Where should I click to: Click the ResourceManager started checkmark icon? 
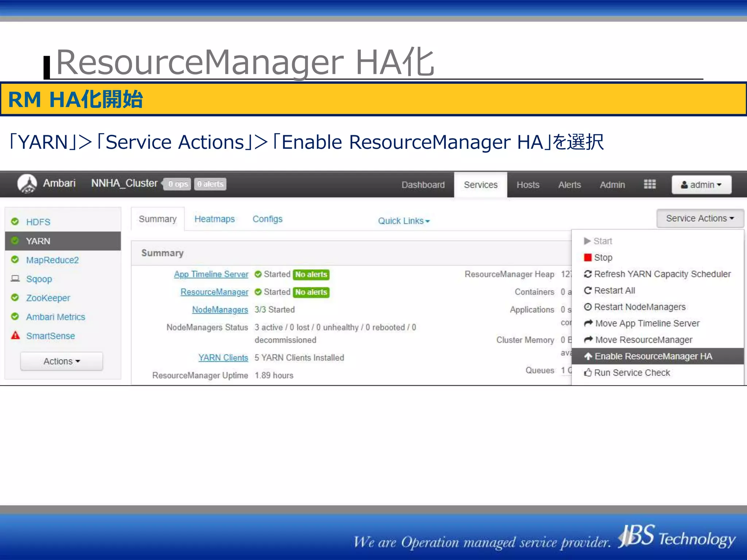tap(258, 292)
